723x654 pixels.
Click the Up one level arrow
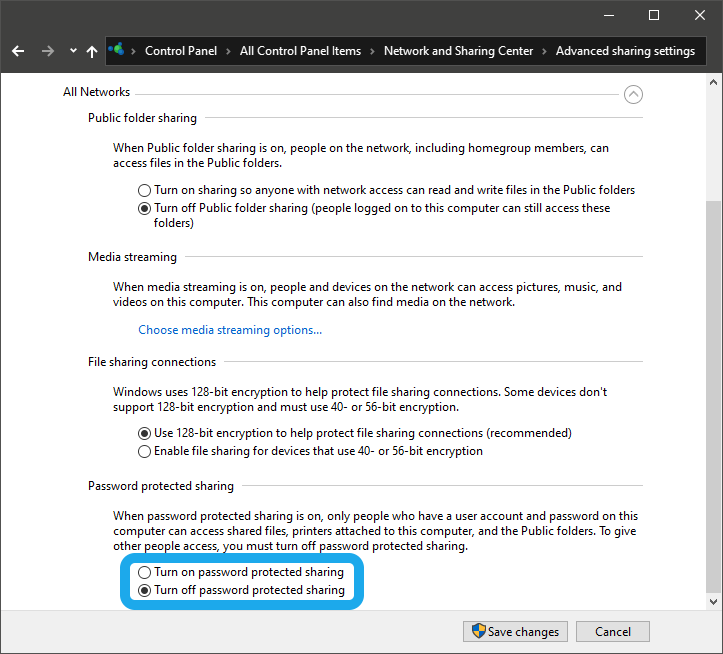coord(92,51)
